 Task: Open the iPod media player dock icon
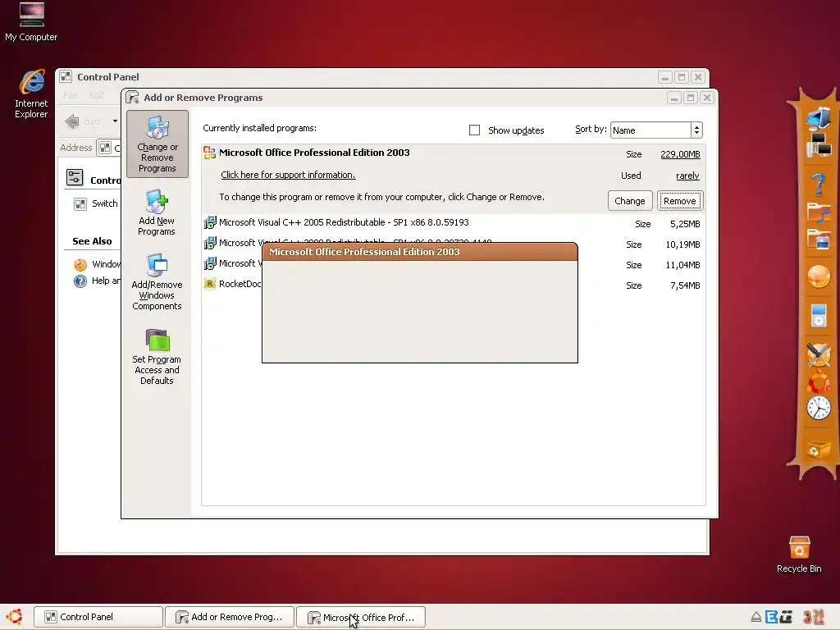(819, 316)
